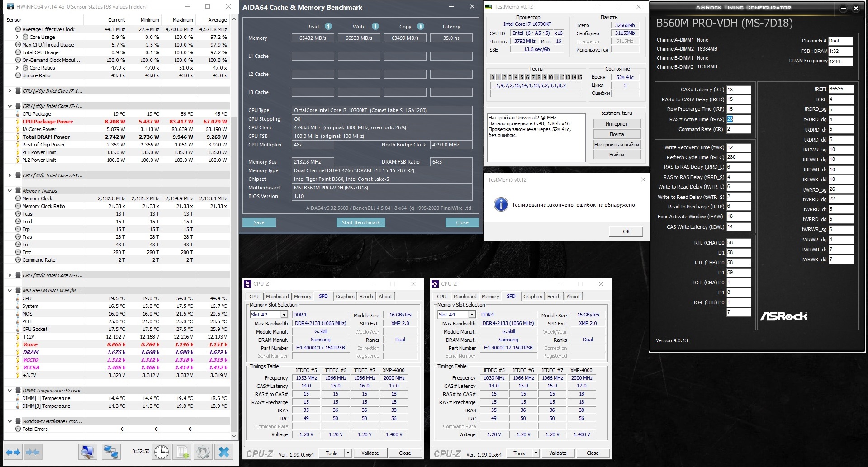
Task: Open Tools dropdown arrow in Slot #2 CPU-Z
Action: (348, 453)
